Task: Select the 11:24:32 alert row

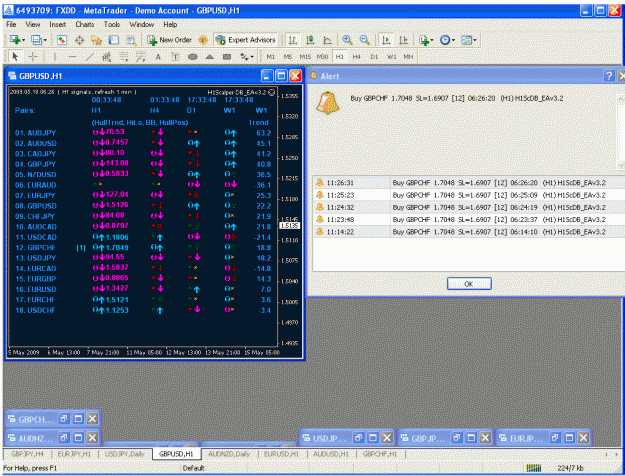Action: coord(469,207)
